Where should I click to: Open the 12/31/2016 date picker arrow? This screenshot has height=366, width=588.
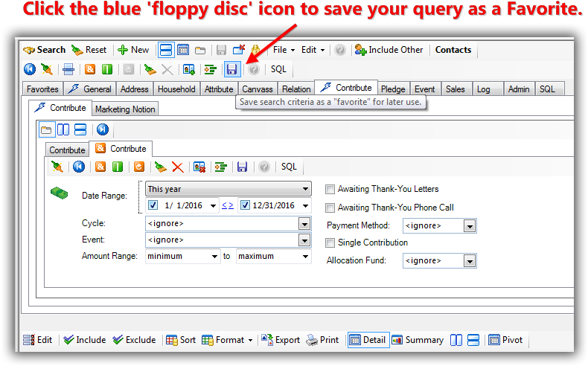tap(306, 205)
